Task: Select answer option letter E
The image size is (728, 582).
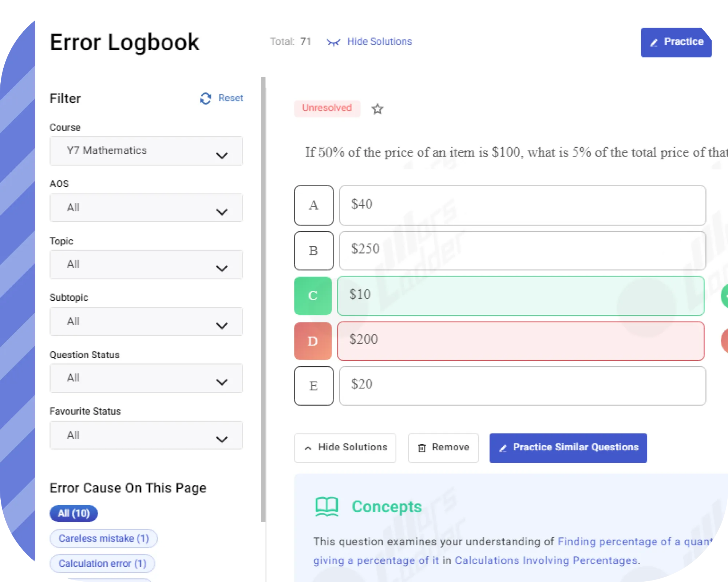Action: pyautogui.click(x=314, y=386)
